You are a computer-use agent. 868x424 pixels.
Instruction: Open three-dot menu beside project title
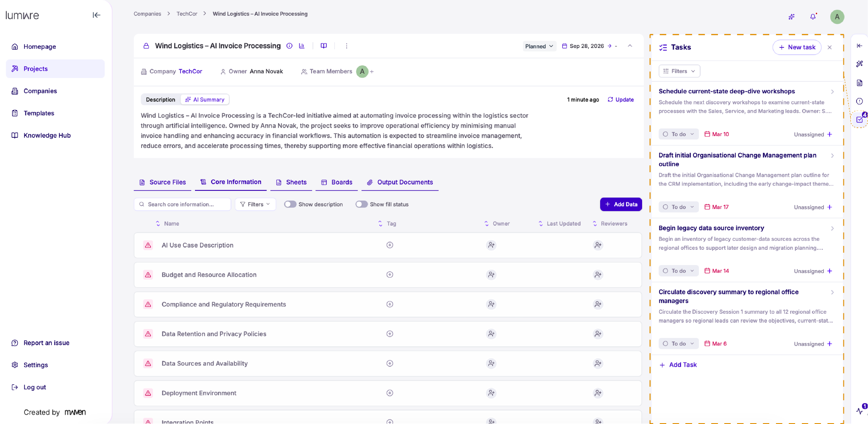[x=347, y=46]
